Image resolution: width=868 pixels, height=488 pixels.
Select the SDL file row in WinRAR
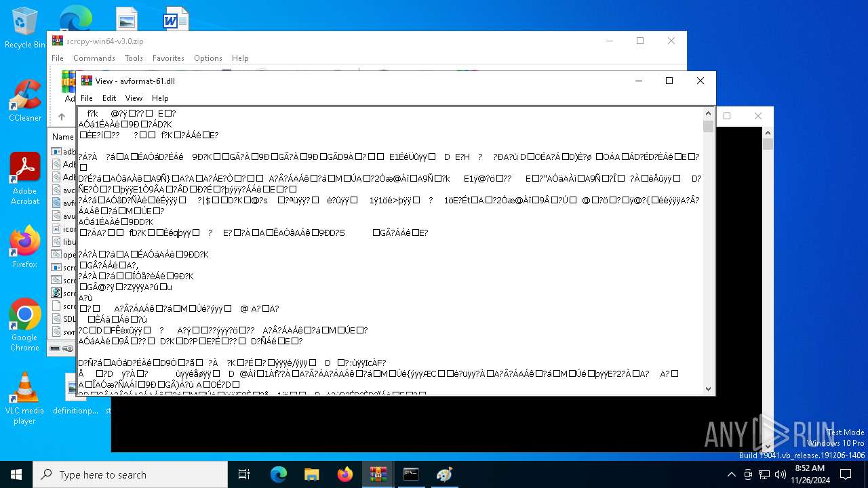(64, 319)
